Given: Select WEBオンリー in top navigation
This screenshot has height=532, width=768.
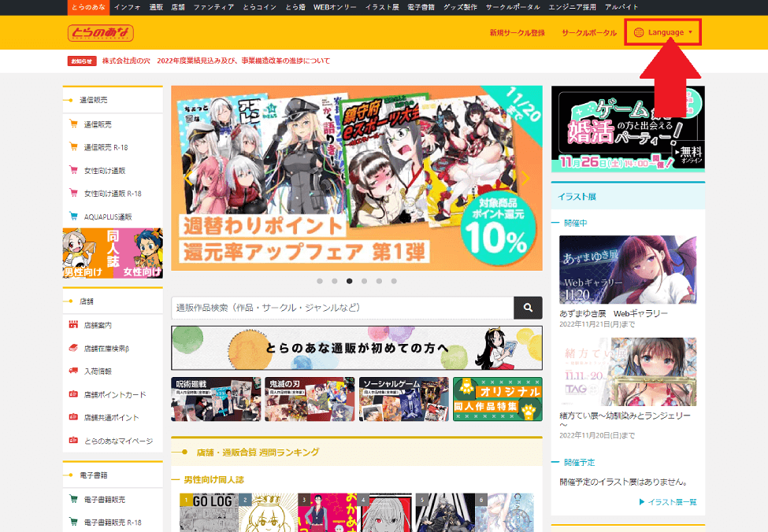Looking at the screenshot, I should (x=335, y=7).
